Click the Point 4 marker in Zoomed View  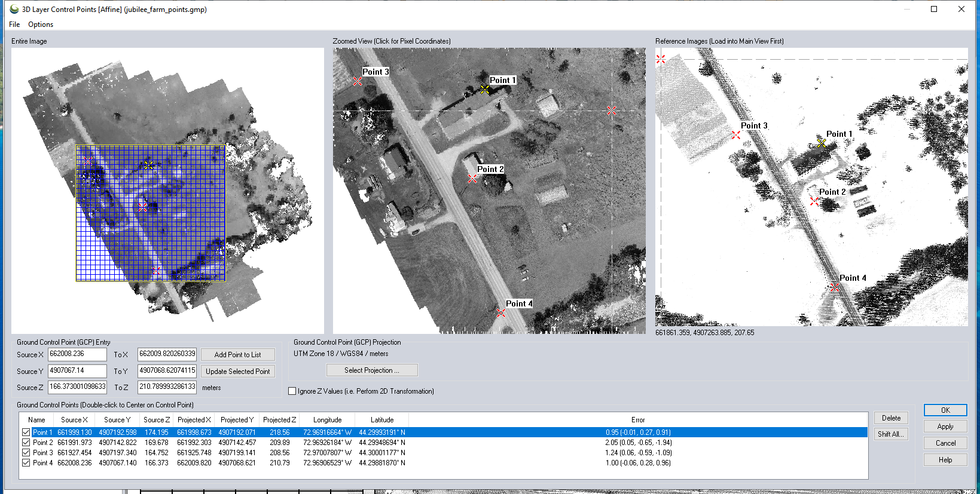(501, 313)
